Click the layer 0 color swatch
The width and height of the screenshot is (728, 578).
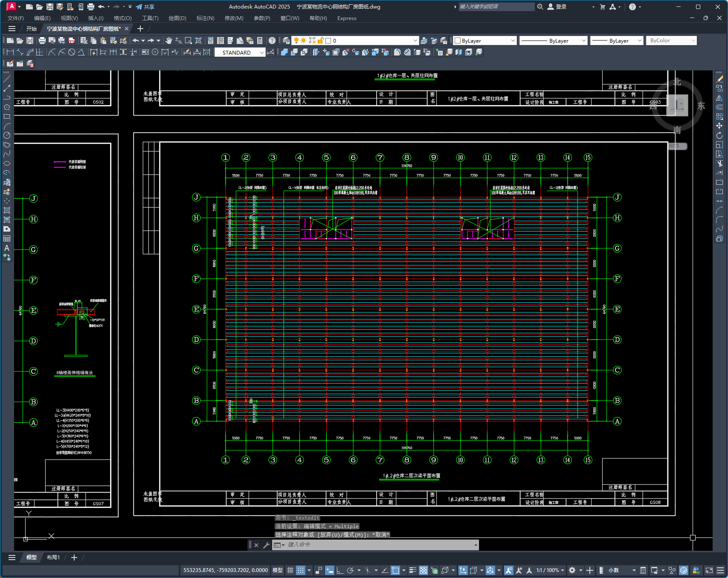coord(328,41)
